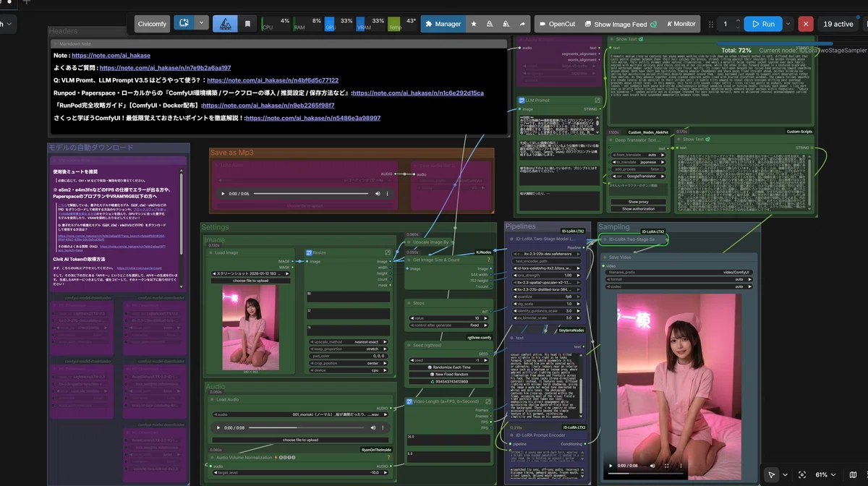Open more options in Mp3 audio player
The image size is (868, 486).
(x=389, y=194)
